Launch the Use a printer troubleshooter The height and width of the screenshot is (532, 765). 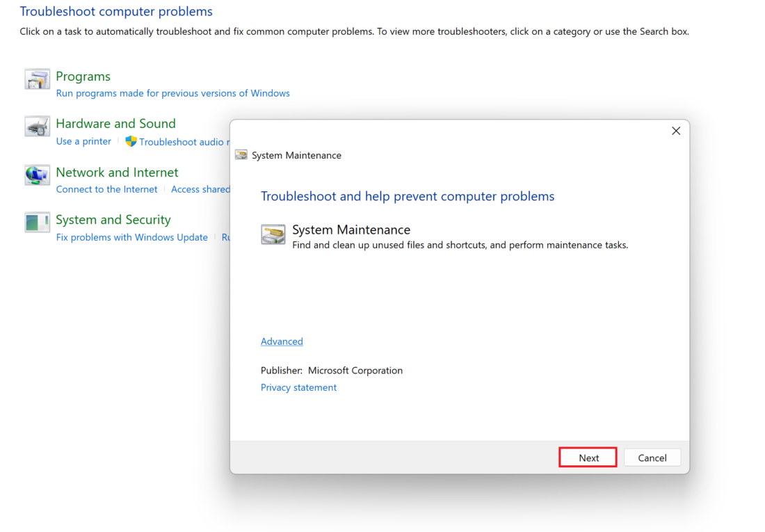tap(83, 141)
